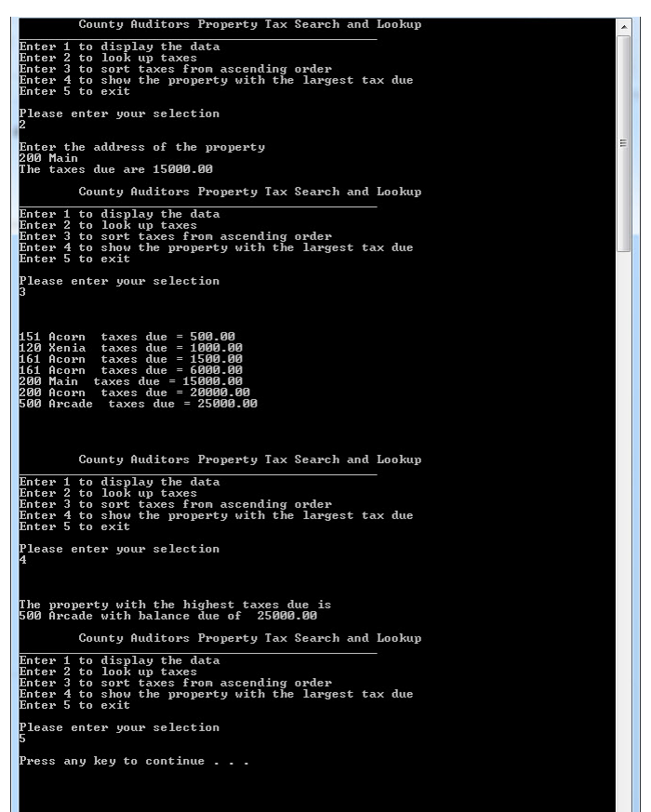Click the entered selection '5' line

[22, 739]
